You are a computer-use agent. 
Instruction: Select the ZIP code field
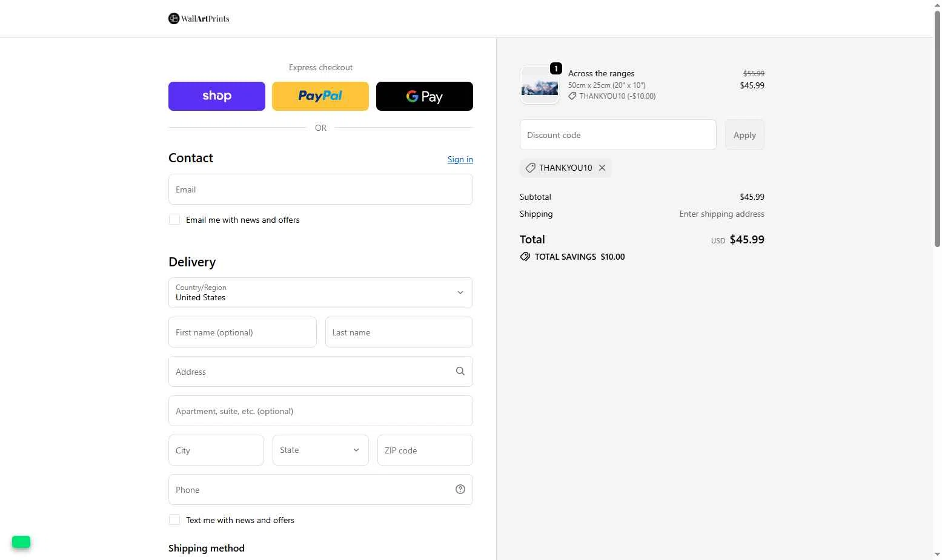425,450
